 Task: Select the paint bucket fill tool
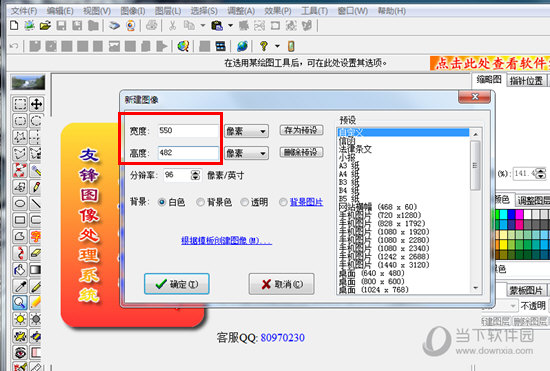coord(20,270)
